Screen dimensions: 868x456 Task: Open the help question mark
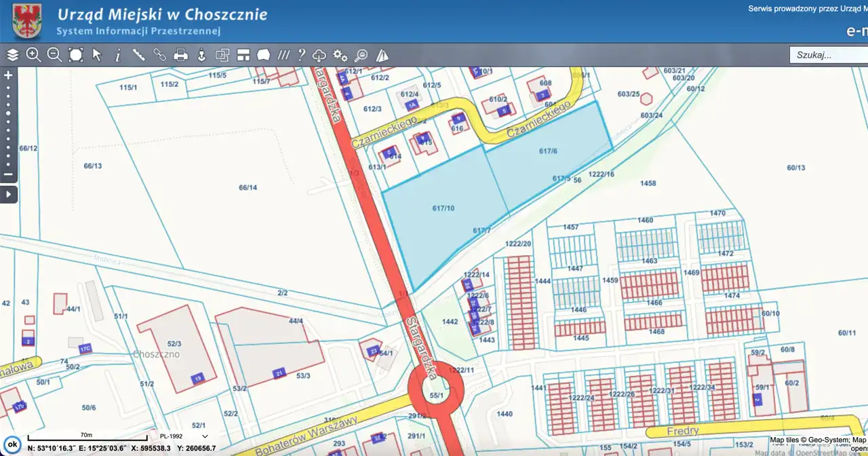(x=301, y=55)
